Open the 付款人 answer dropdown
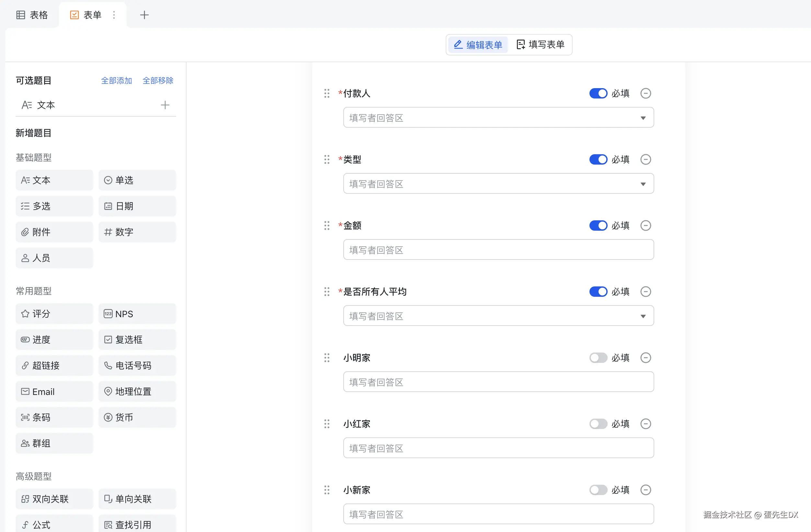Viewport: 811px width, 532px height. coord(498,118)
